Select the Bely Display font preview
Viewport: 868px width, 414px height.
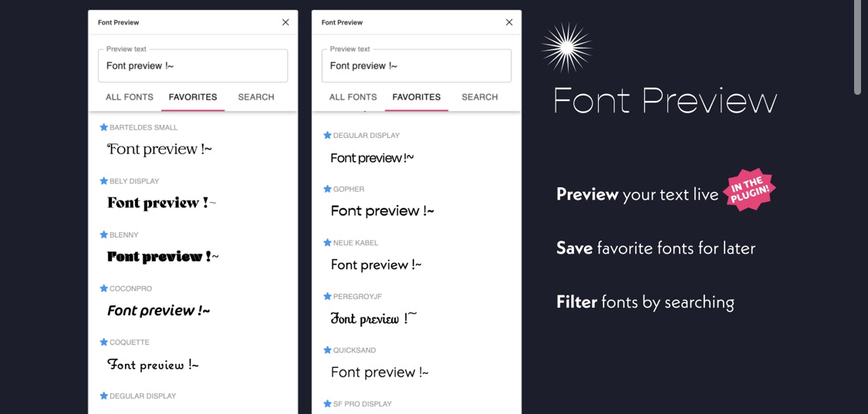[x=162, y=203]
